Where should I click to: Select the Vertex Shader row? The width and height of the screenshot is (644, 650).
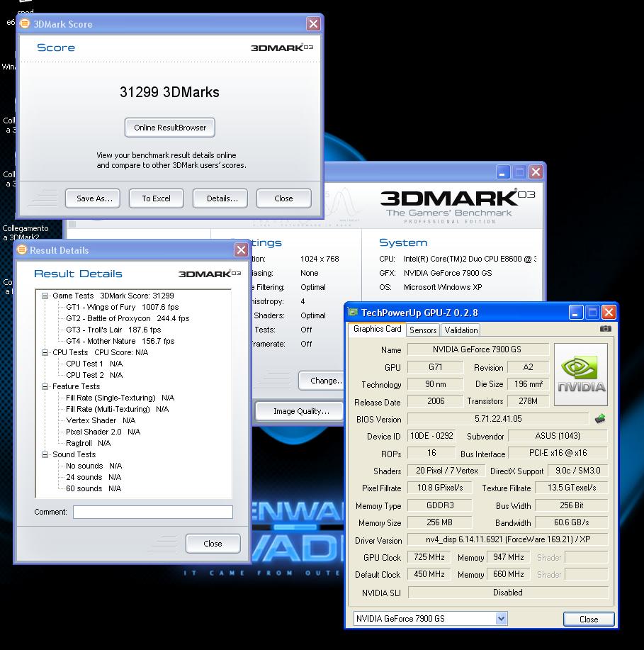click(x=101, y=421)
